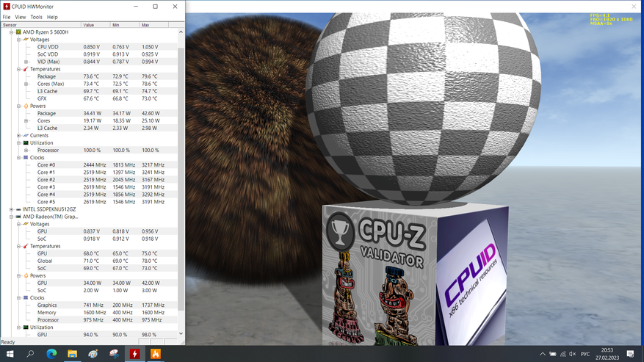Click the Radeon Temperatures thermometer icon
Screen dimensions: 644x362
pyautogui.click(x=26, y=246)
